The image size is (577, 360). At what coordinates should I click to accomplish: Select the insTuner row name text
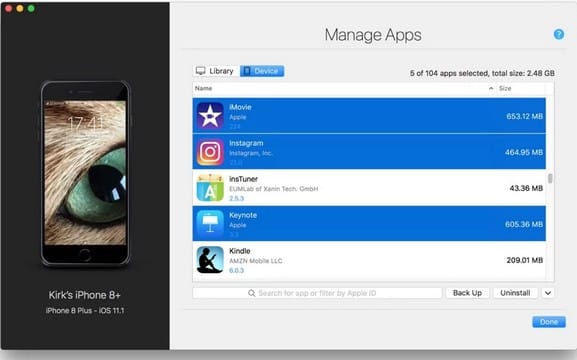pyautogui.click(x=243, y=179)
